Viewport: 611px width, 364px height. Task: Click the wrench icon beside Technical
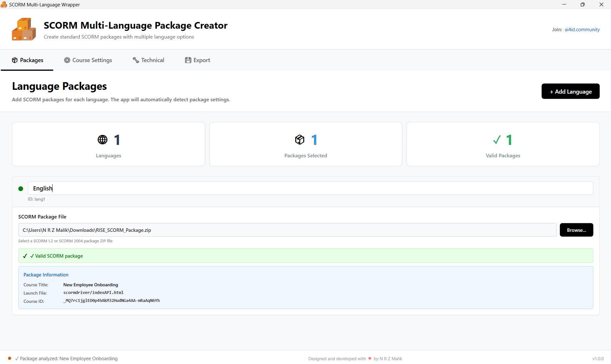(136, 60)
